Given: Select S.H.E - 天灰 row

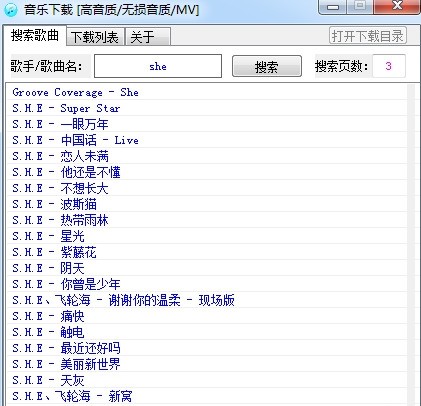Looking at the screenshot, I should coord(207,380).
